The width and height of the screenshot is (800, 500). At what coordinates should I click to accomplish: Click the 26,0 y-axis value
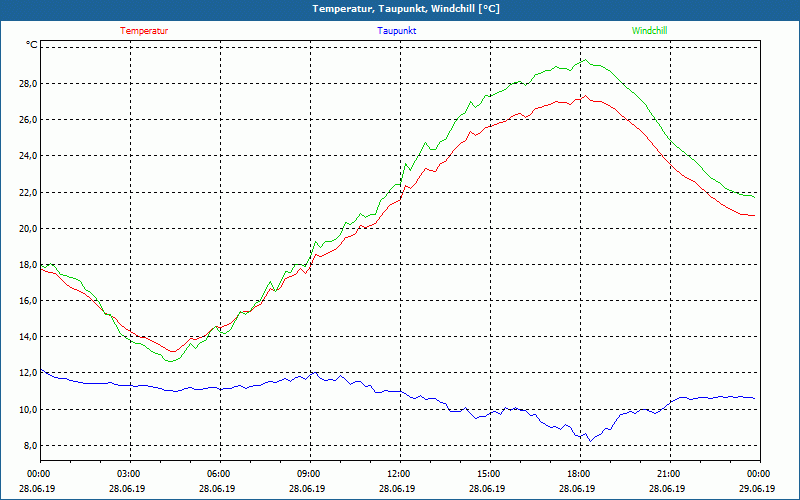pyautogui.click(x=28, y=120)
